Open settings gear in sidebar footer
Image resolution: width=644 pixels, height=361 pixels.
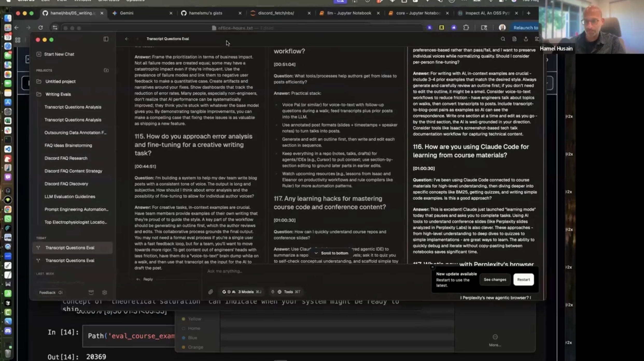[104, 292]
